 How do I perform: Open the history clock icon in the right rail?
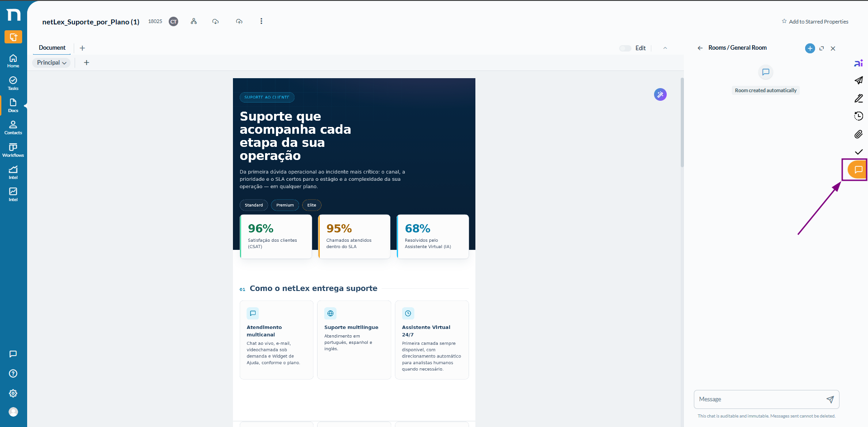click(x=859, y=116)
